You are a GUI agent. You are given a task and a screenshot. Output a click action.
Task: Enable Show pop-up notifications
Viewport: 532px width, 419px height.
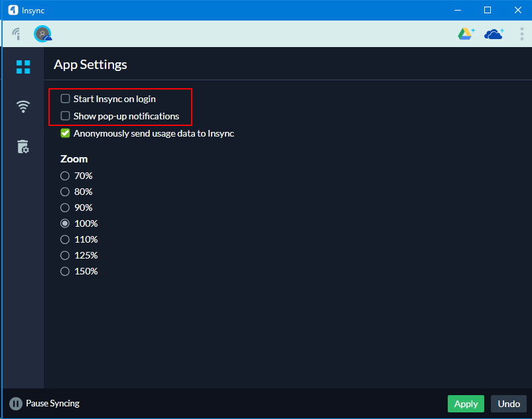pos(65,116)
